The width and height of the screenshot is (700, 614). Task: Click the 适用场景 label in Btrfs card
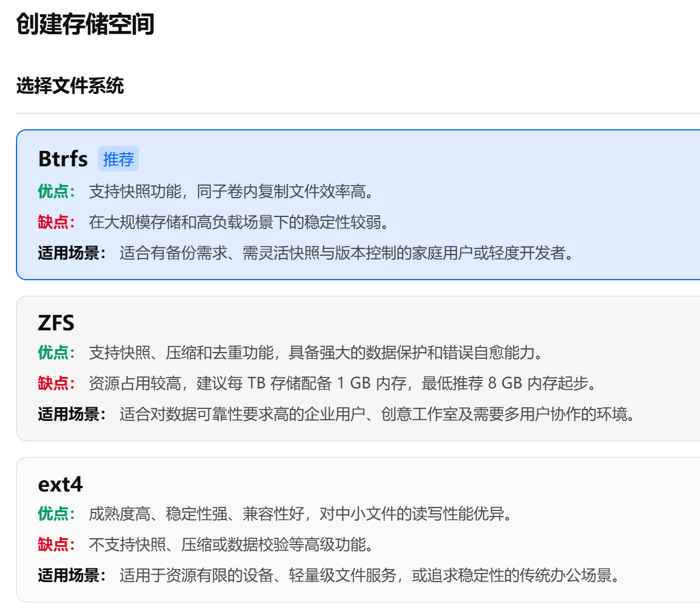[x=72, y=253]
